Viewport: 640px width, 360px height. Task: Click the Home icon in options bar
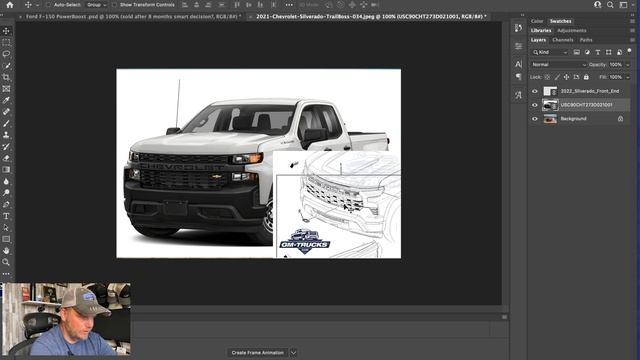pos(10,5)
